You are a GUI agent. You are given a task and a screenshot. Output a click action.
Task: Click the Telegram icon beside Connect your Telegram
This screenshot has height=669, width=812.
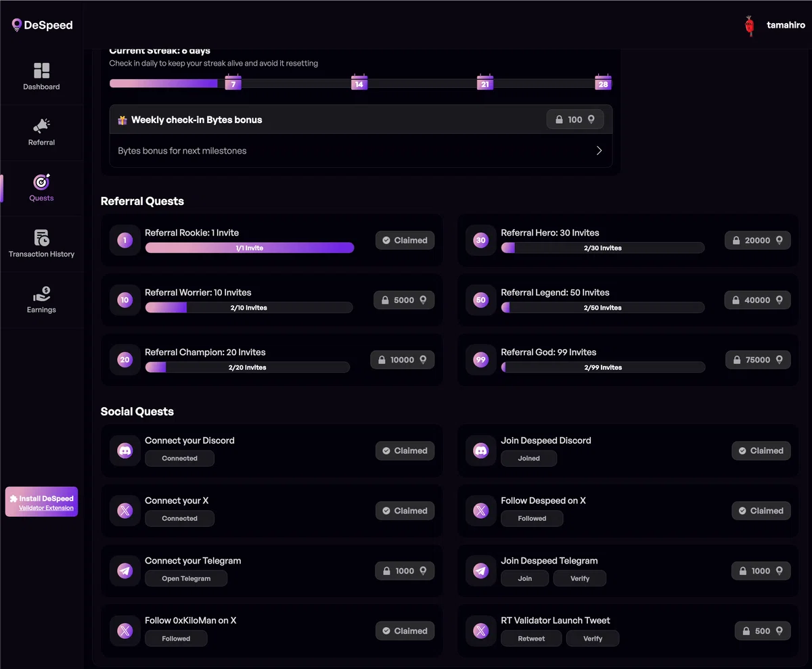(125, 571)
